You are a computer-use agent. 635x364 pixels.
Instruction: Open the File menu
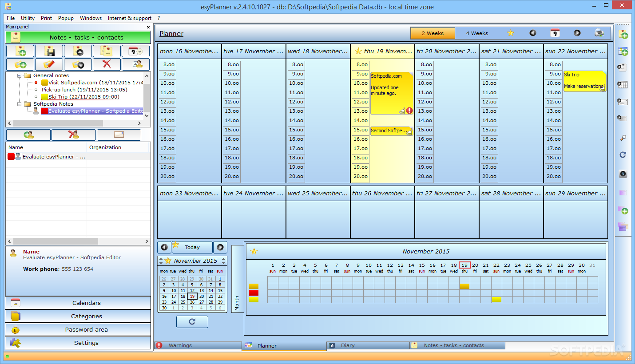(11, 18)
